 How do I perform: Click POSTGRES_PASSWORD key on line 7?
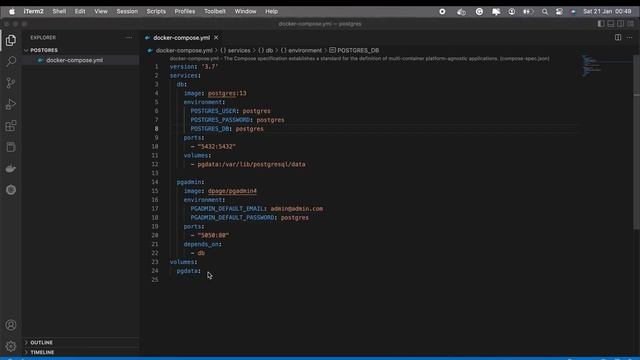(x=220, y=120)
